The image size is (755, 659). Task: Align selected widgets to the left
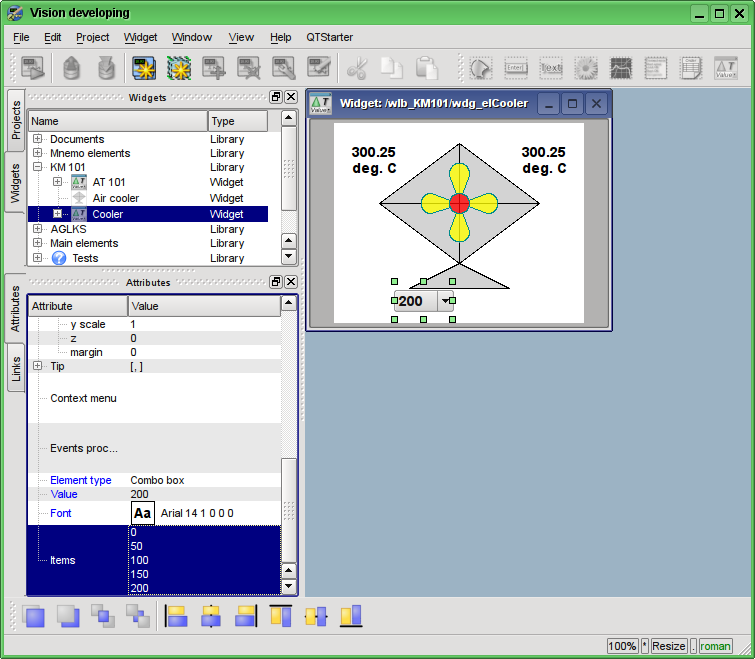(x=177, y=616)
